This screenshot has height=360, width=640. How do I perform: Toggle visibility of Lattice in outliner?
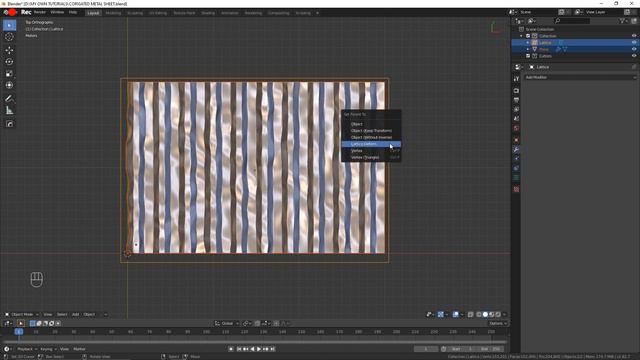[634, 42]
